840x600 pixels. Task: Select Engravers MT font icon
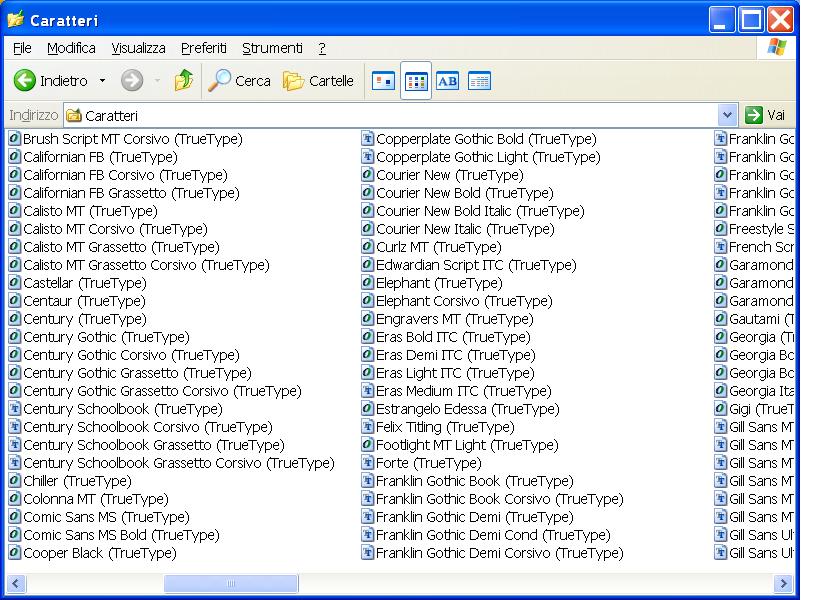tap(368, 319)
